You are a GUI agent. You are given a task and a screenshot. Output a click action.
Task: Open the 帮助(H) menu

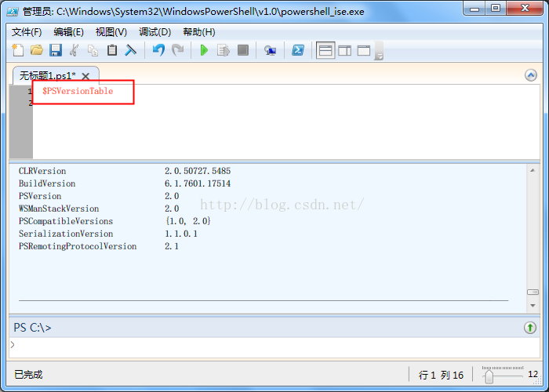click(199, 32)
